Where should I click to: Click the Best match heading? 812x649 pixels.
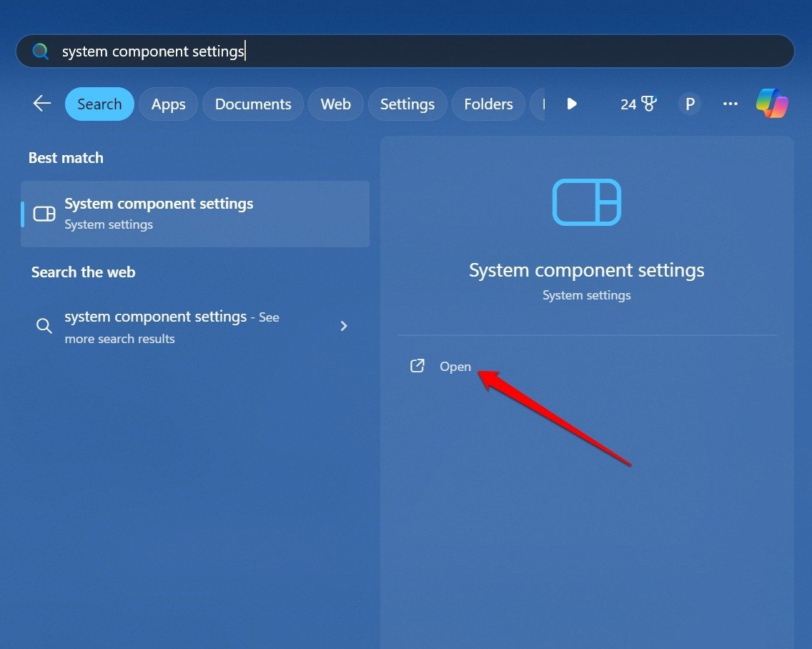[66, 157]
